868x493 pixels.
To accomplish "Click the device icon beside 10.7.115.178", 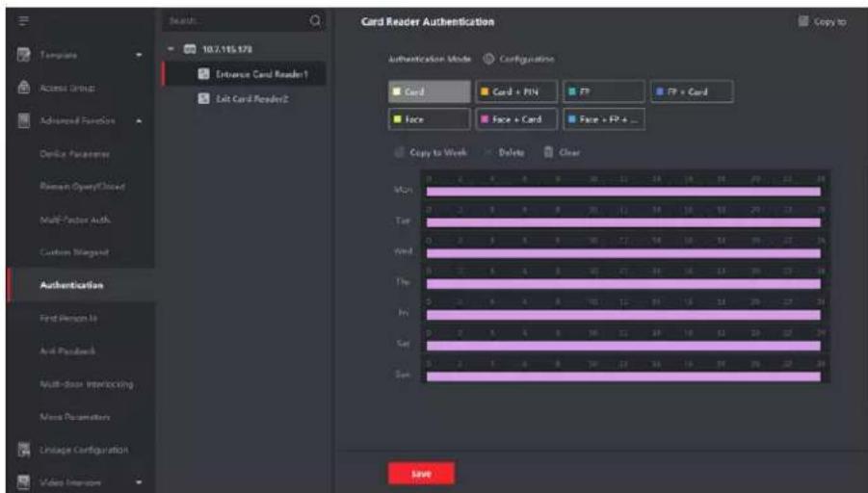I will point(190,49).
